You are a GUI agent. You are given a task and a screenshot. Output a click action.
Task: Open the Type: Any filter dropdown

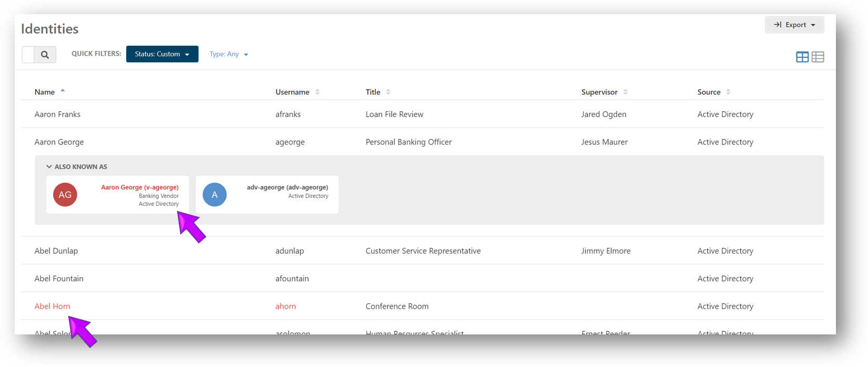pyautogui.click(x=229, y=54)
